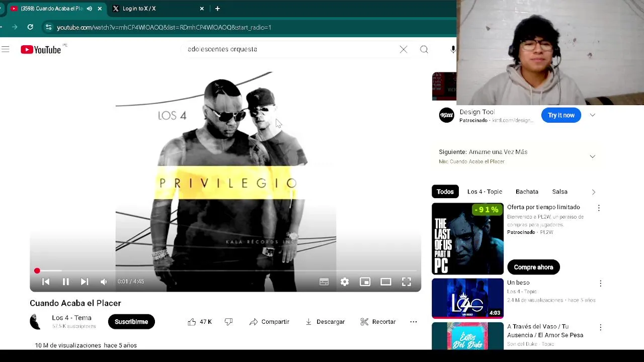Like the video with 47 K
Screen dimensions: 644x362
tap(200, 322)
